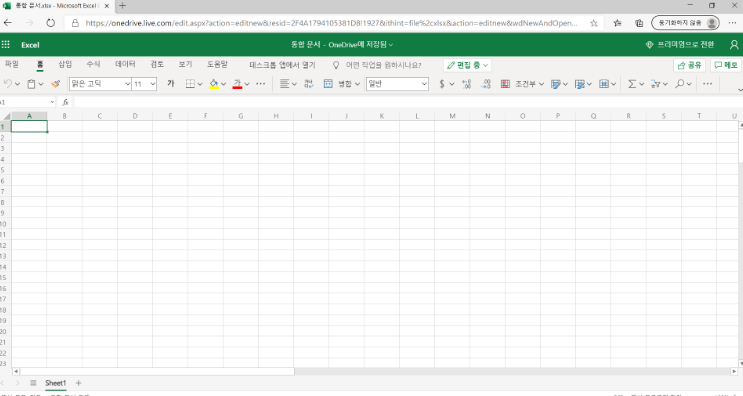The height and width of the screenshot is (396, 743).
Task: Open the font name dropdown 맑은 고딕
Action: pyautogui.click(x=100, y=84)
